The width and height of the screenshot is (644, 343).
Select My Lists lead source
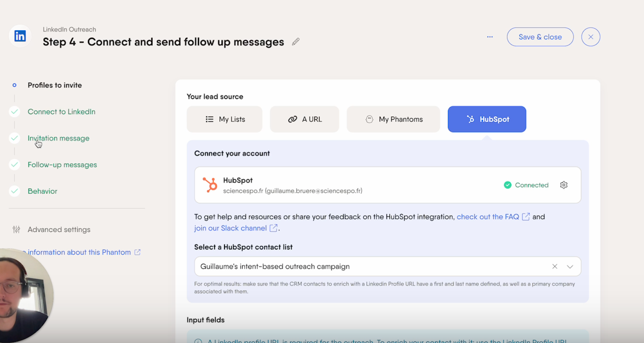(x=225, y=119)
